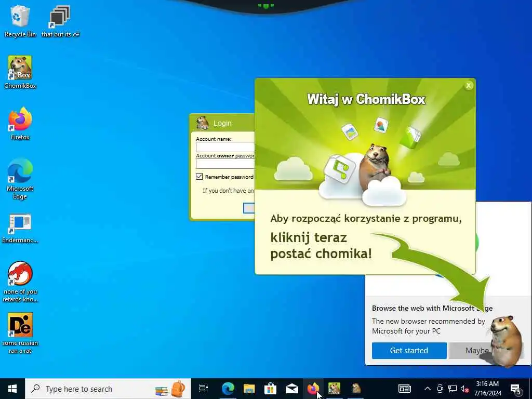The width and height of the screenshot is (532, 399).
Task: Select the 'some russian ran a rat' desktop icon
Action: pyautogui.click(x=20, y=333)
